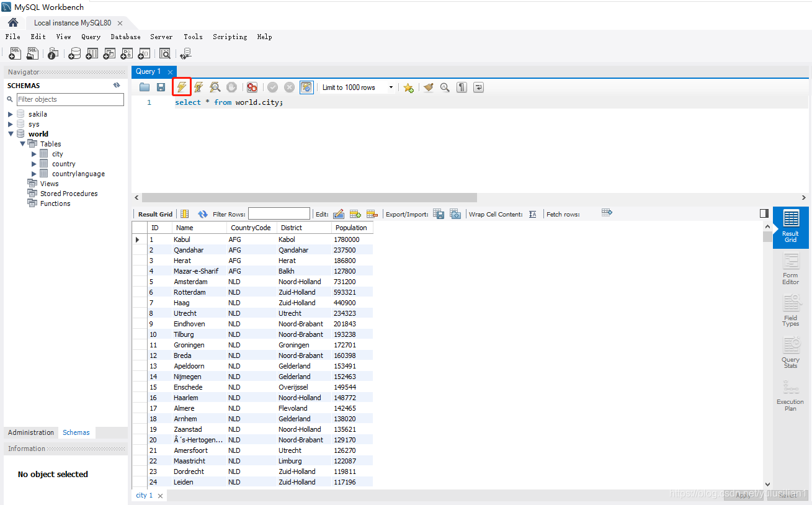
Task: Import records from file icon
Action: click(x=455, y=214)
